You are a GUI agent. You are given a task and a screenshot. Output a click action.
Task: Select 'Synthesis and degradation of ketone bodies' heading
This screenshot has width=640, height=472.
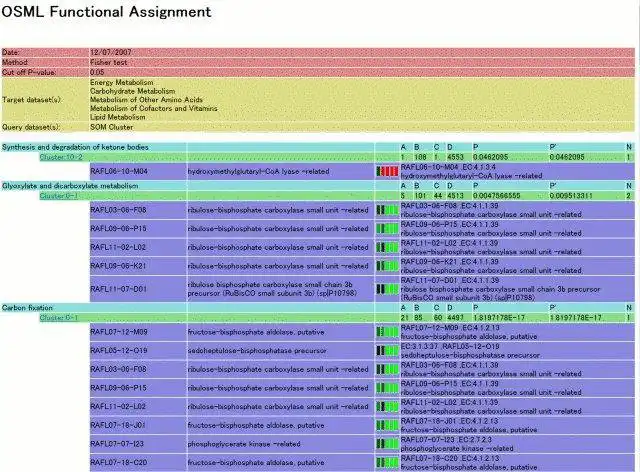tap(75, 147)
